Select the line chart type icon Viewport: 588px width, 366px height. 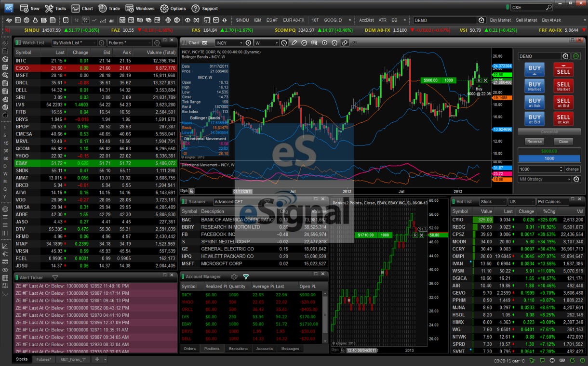(x=94, y=20)
